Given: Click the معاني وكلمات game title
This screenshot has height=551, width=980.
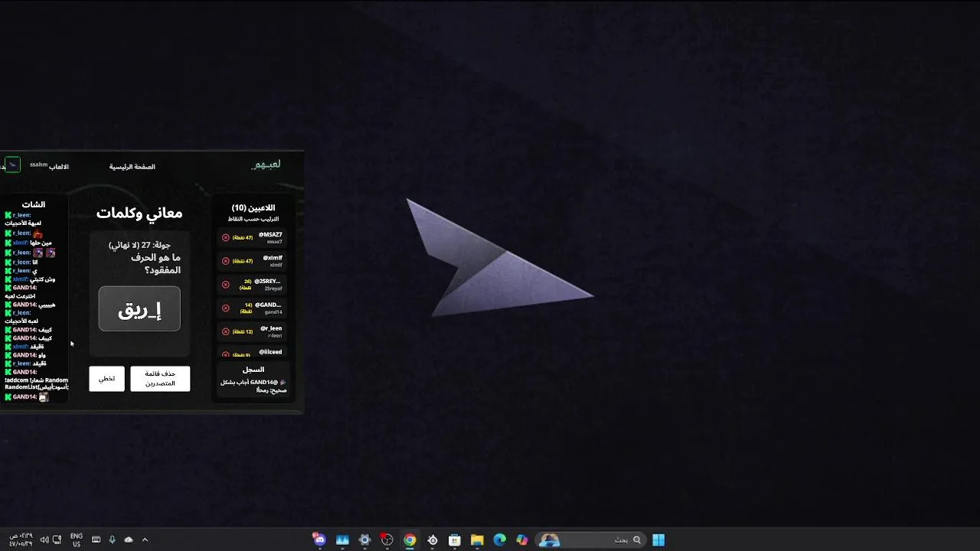Looking at the screenshot, I should pyautogui.click(x=139, y=214).
